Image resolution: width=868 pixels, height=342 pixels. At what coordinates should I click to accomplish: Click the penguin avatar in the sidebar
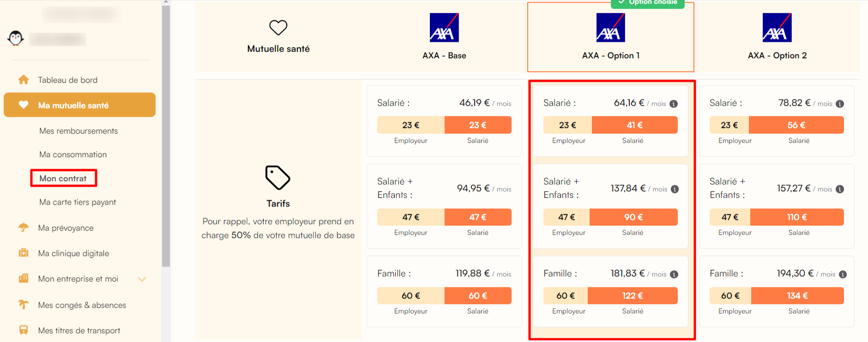tap(16, 38)
